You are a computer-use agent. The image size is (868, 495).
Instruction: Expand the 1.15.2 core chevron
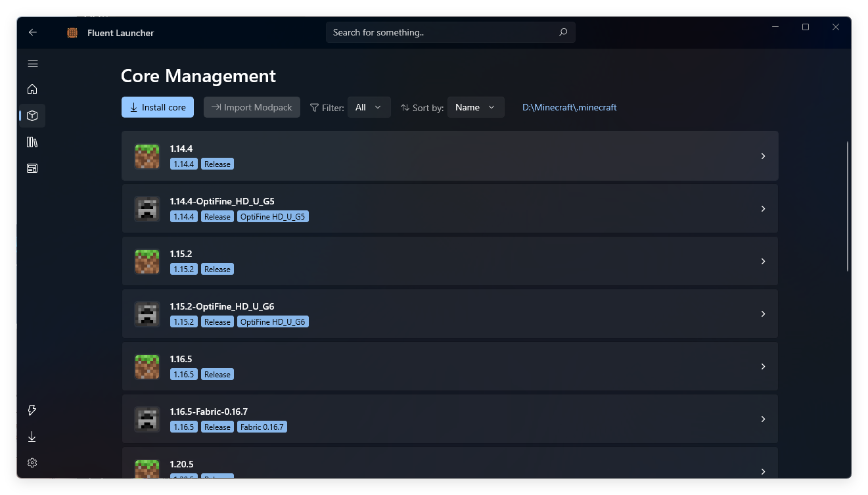(x=763, y=261)
